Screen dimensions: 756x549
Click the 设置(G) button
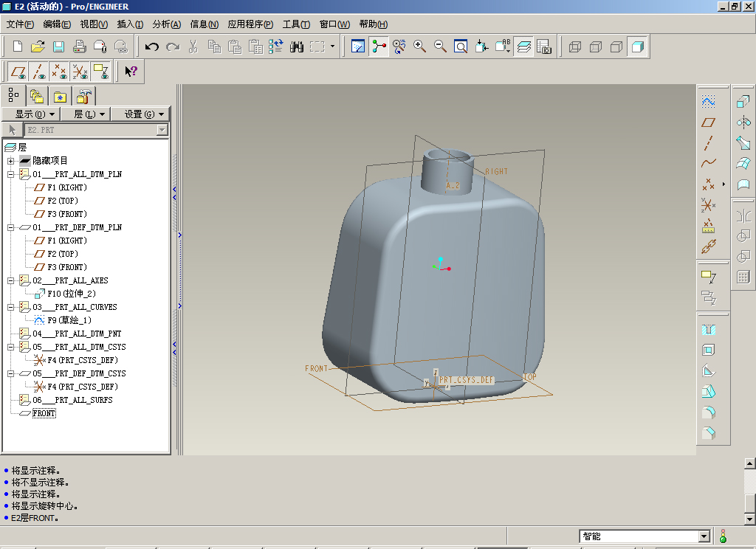pos(141,114)
